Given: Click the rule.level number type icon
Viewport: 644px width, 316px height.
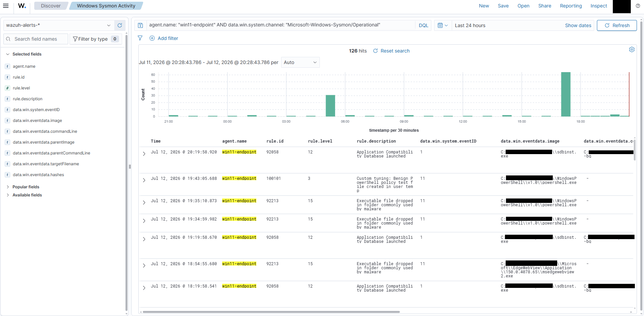Looking at the screenshot, I should coord(7,88).
